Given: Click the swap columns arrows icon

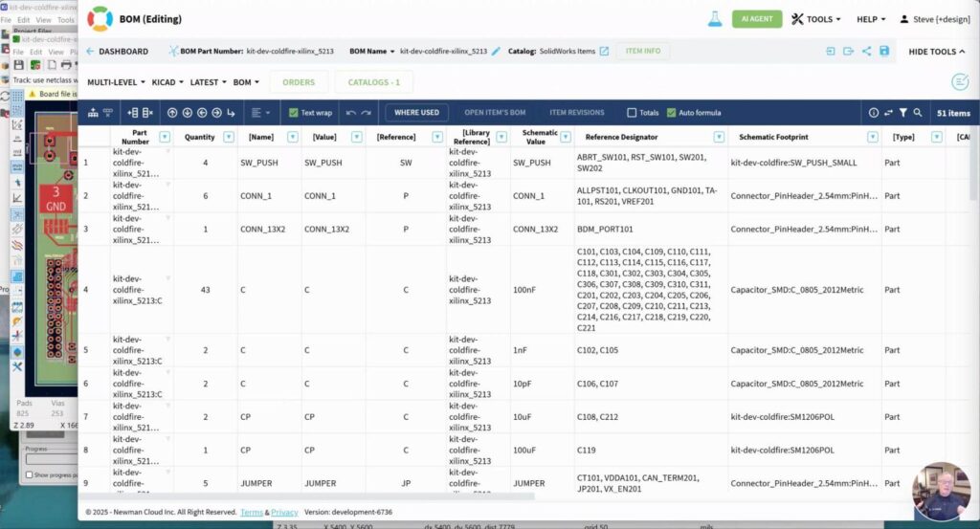Looking at the screenshot, I should pos(888,113).
